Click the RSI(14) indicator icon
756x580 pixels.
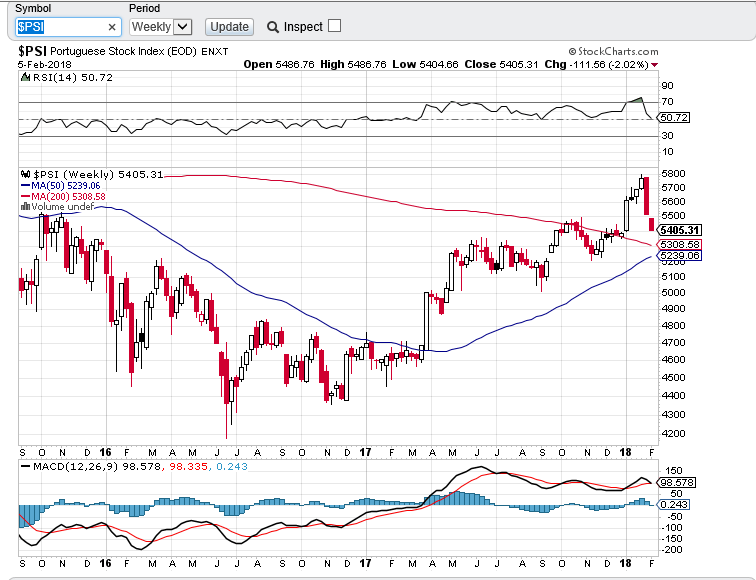click(x=25, y=77)
